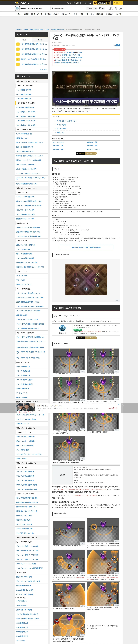This screenshot has height=644, width=138.
Task: Open table of contents マクロとフィールドマーカー link
Action: click(x=67, y=121)
